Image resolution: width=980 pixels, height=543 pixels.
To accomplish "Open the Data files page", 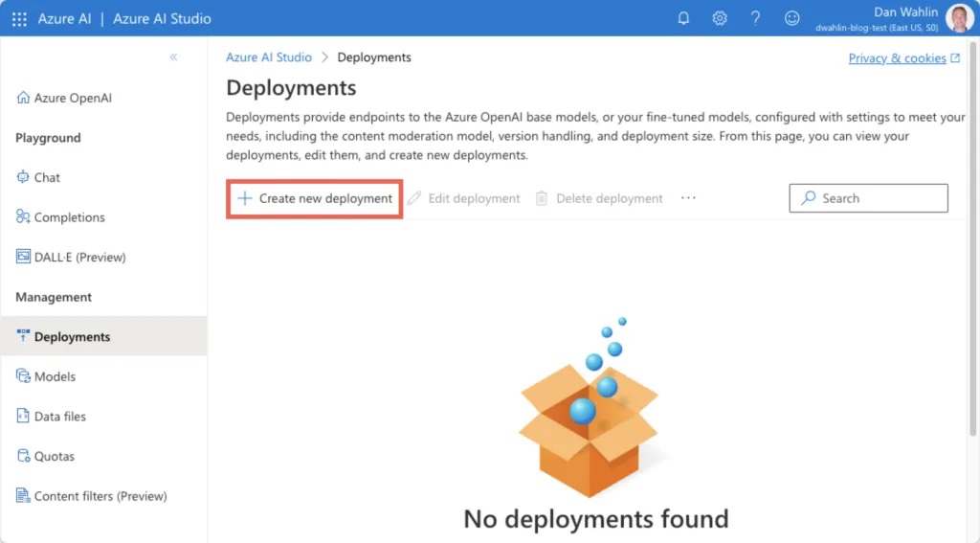I will 59,417.
